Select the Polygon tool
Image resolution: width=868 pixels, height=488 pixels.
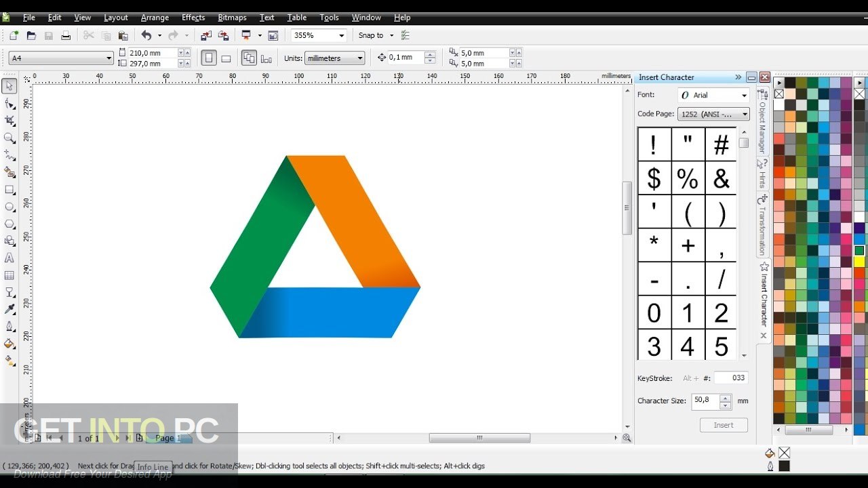(9, 224)
